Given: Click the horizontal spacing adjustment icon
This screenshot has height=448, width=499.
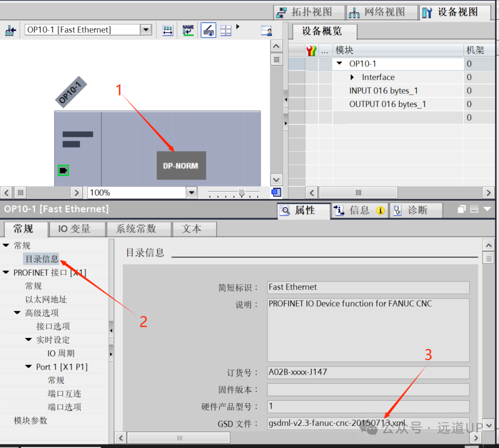Looking at the screenshot, I should point(167,30).
